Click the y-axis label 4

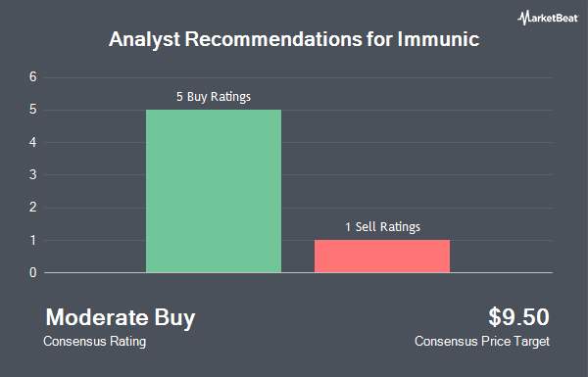tap(33, 142)
